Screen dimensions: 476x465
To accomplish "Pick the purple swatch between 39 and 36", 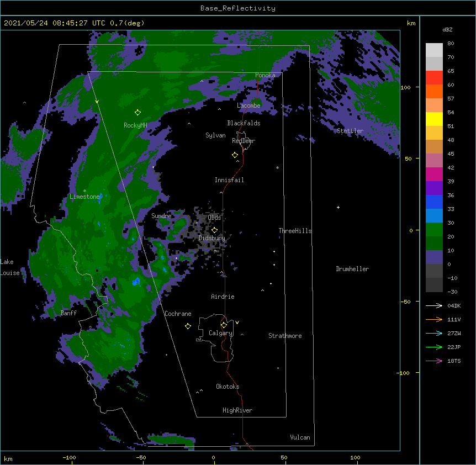I will [434, 188].
